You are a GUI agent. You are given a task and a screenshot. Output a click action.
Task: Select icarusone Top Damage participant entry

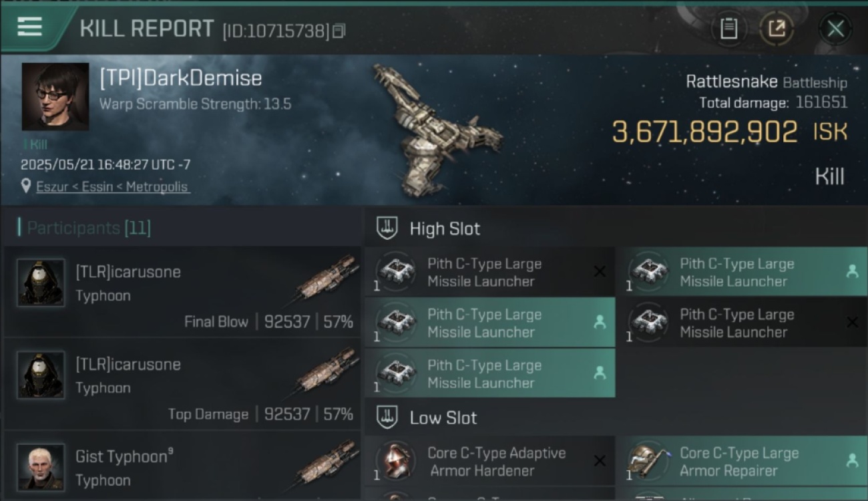[182, 383]
